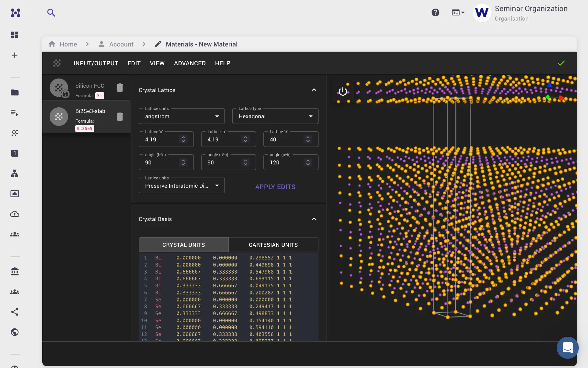Click trash icon for Bi2Se3-slab
The width and height of the screenshot is (588, 368).
120,117
